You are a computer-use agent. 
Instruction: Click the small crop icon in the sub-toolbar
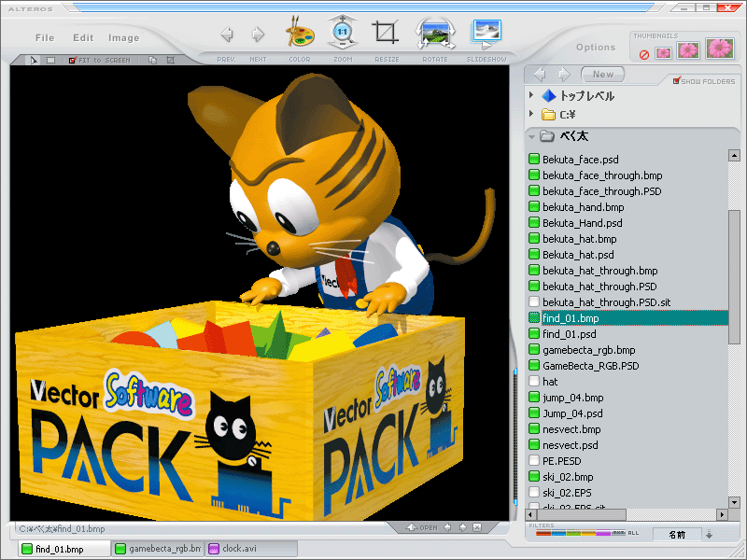pyautogui.click(x=170, y=60)
